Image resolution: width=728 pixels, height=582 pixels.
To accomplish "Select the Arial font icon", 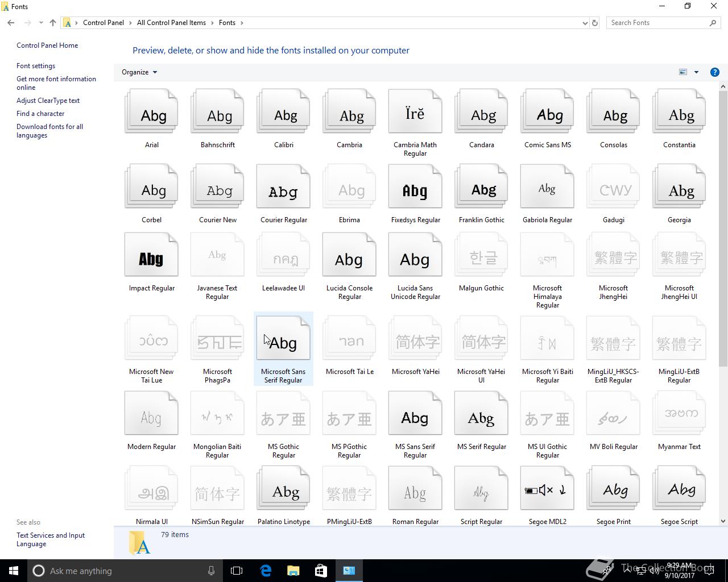I will pos(151,111).
